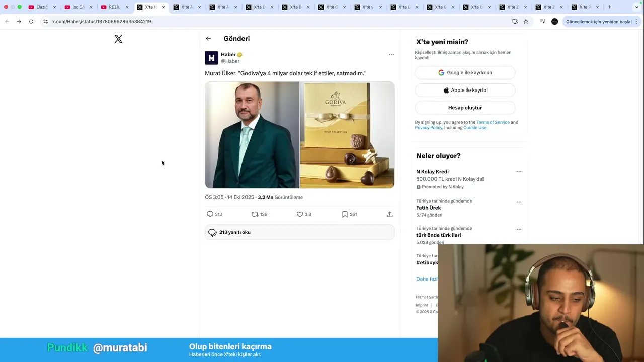This screenshot has height=362, width=644.
Task: Switch to the X'te B tab
Action: pyautogui.click(x=295, y=7)
